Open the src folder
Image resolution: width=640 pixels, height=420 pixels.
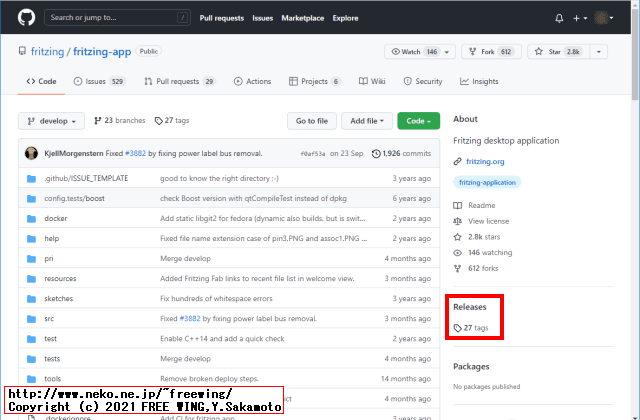(x=49, y=318)
